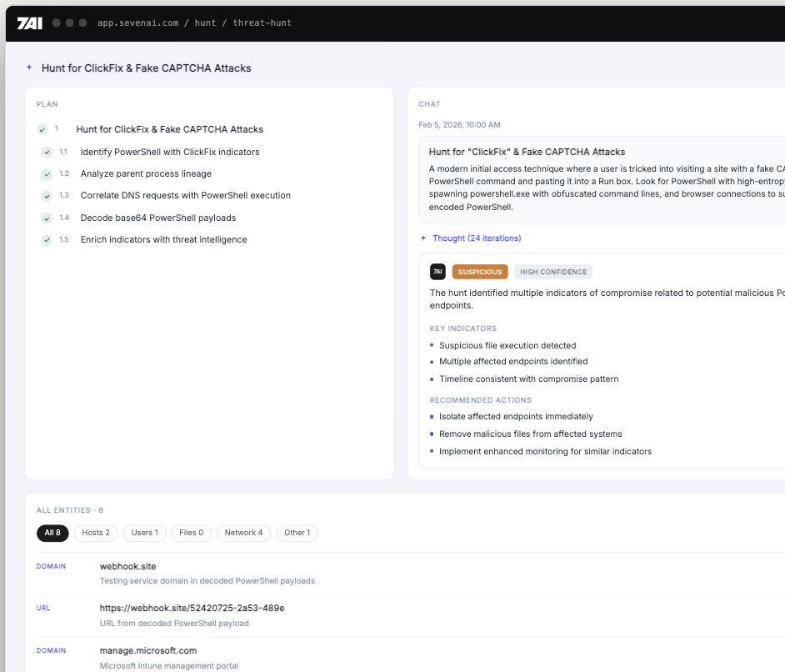Click indicator Timeline consistent with compromise pattern
Image resolution: width=785 pixels, height=672 pixels.
point(528,379)
